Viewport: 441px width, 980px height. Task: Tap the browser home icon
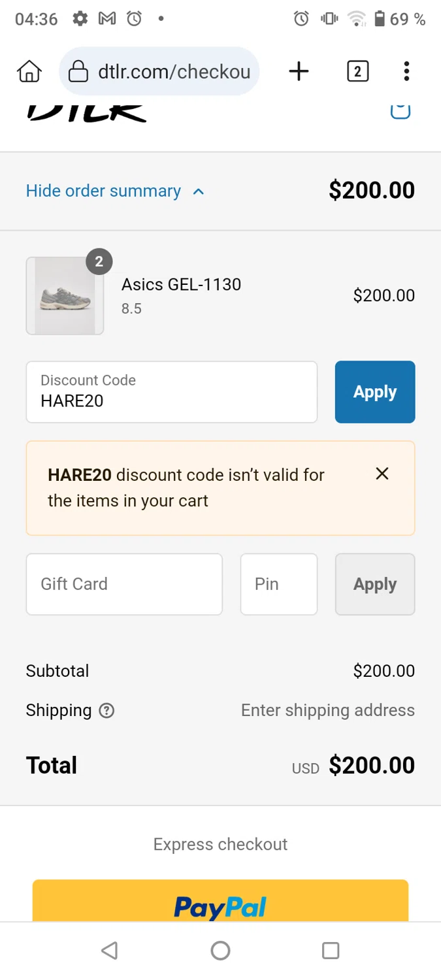click(29, 71)
